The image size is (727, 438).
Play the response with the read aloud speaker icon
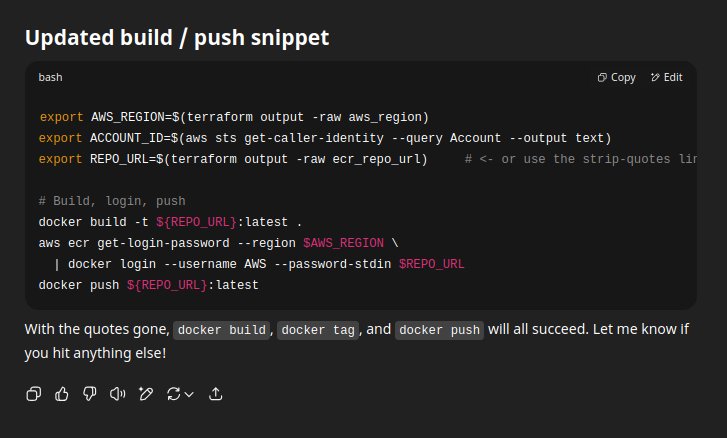click(117, 394)
